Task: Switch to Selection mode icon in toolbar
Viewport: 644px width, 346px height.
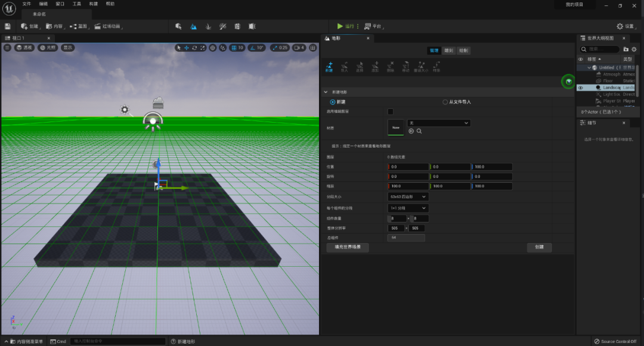Action: (x=178, y=26)
